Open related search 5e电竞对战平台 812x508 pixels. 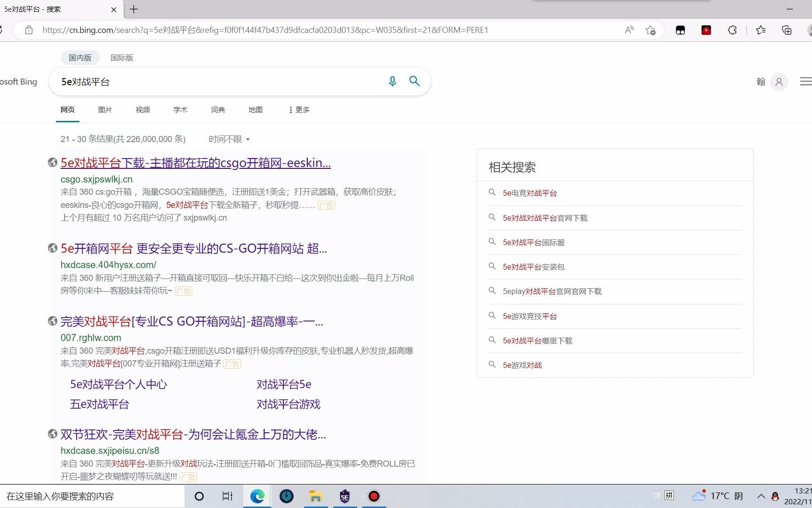(x=530, y=193)
